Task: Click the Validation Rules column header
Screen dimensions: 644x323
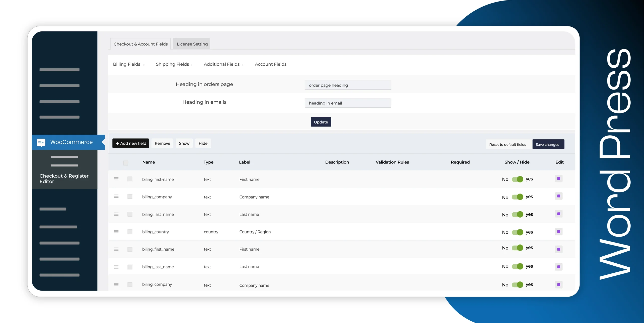Action: point(392,162)
